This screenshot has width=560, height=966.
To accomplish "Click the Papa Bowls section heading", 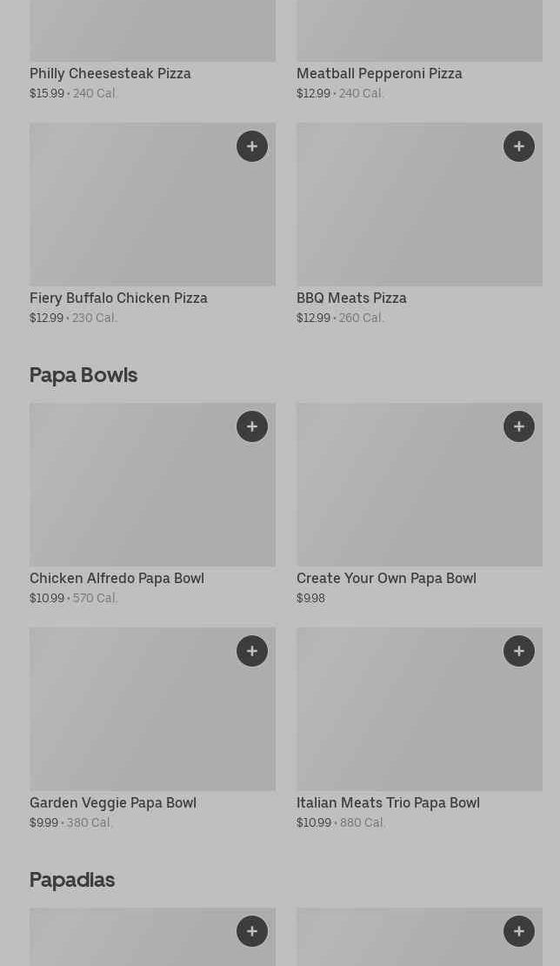I will click(x=83, y=375).
